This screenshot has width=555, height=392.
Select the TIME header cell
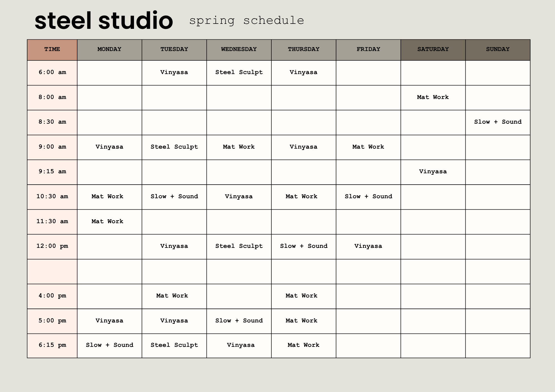(x=52, y=49)
